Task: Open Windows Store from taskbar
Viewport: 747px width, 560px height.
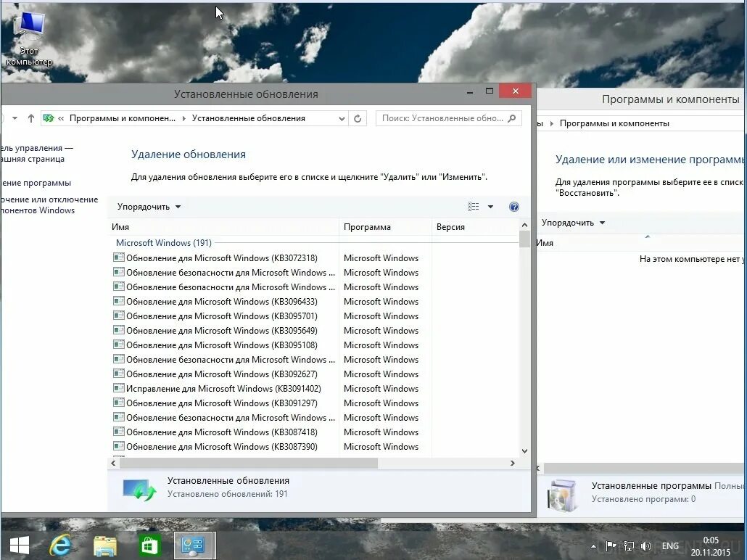Action: click(x=149, y=545)
